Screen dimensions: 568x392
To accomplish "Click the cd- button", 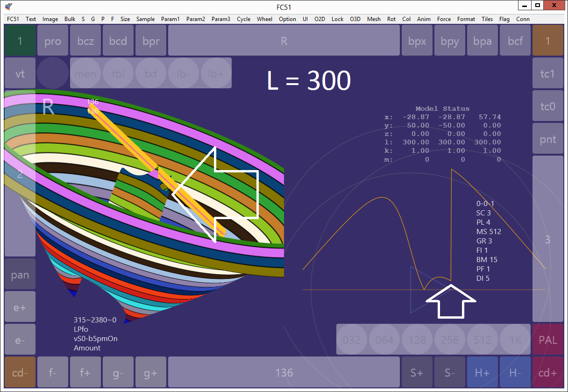I will [x=20, y=372].
